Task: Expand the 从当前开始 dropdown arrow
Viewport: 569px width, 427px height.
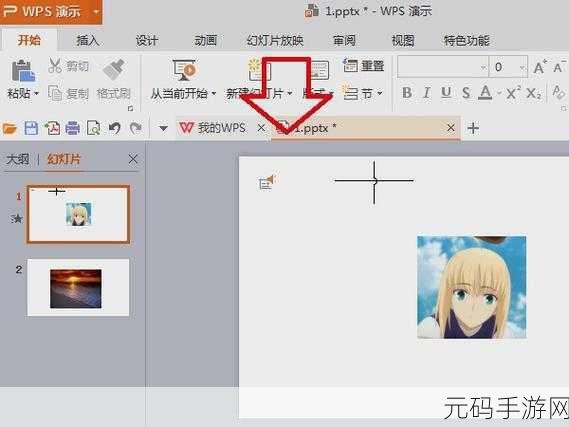Action: 214,94
